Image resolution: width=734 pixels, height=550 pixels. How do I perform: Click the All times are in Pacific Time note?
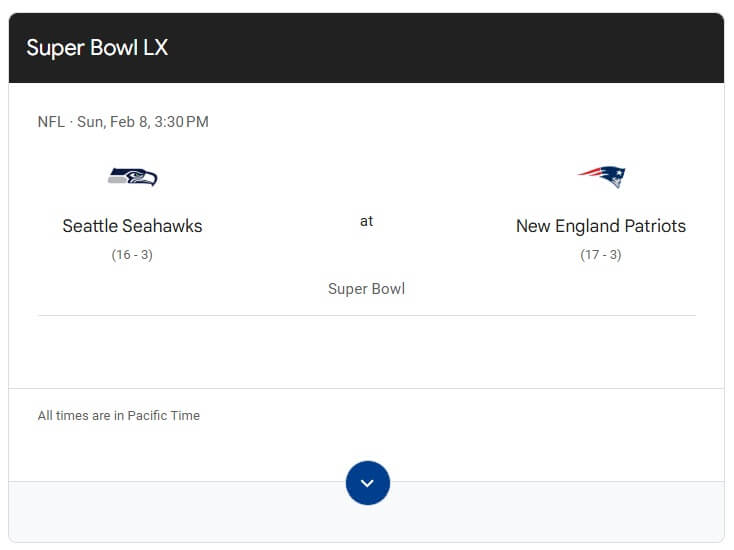(x=119, y=415)
